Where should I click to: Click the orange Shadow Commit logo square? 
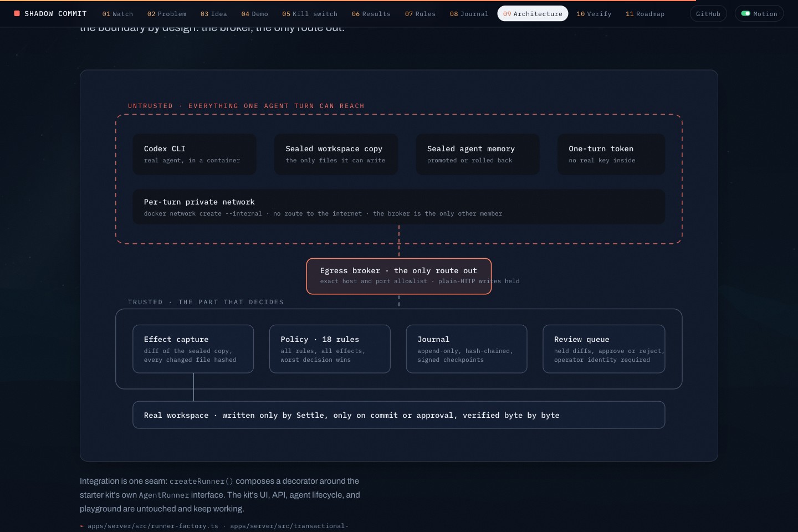[17, 13]
